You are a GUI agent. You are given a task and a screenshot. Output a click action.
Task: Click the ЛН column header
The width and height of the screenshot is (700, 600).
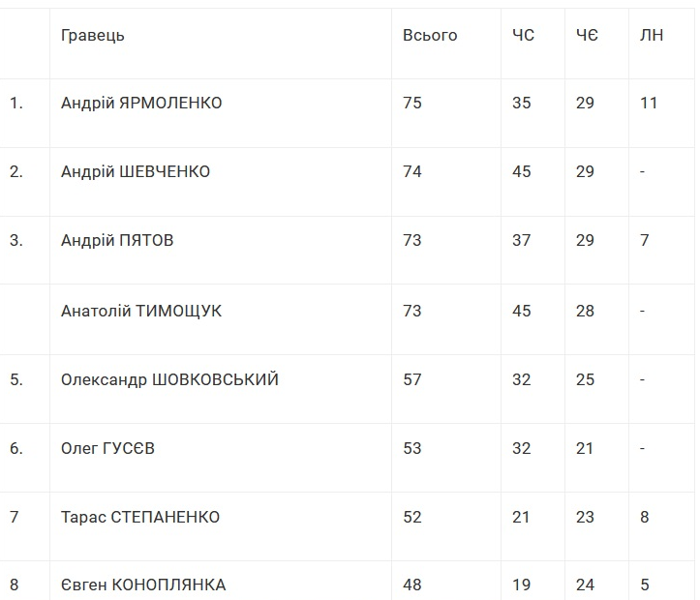click(x=652, y=36)
